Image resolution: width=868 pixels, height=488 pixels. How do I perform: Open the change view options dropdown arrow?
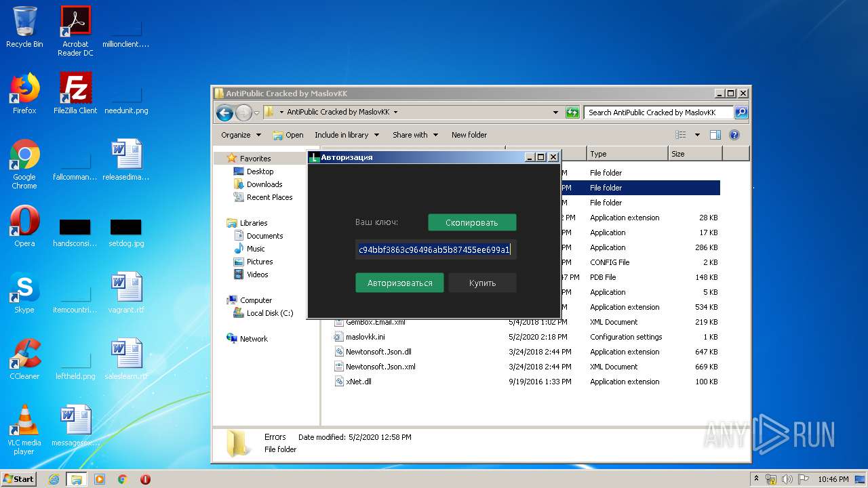pyautogui.click(x=697, y=135)
